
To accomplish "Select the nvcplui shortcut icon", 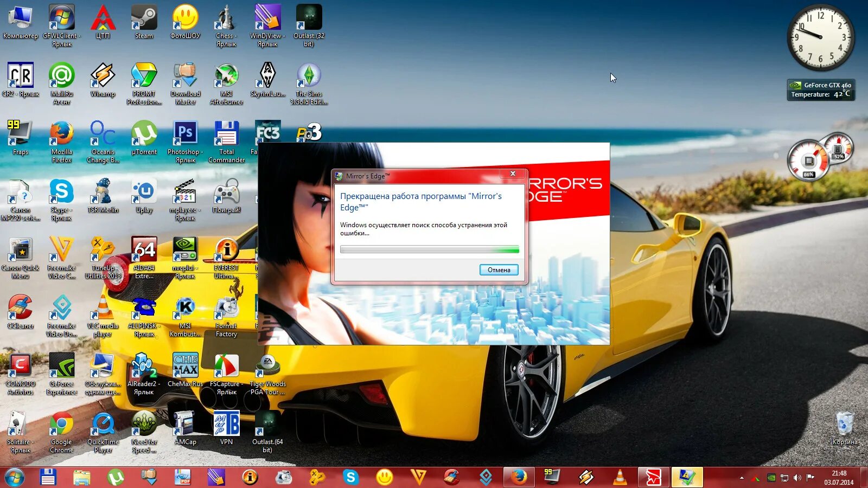I will [x=186, y=257].
